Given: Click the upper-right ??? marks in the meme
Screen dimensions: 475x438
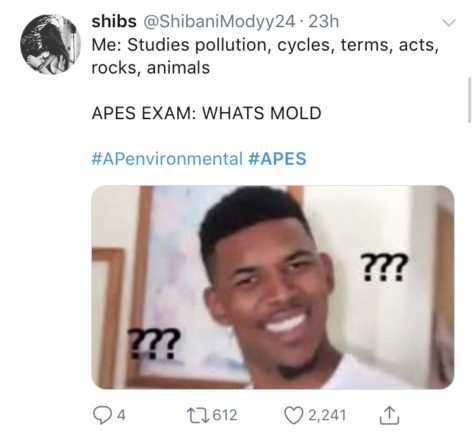Looking at the screenshot, I should (384, 268).
